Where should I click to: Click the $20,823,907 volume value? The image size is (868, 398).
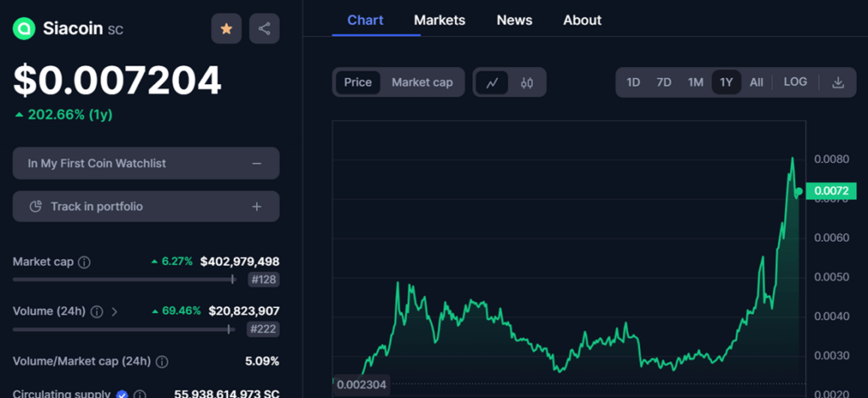pyautogui.click(x=244, y=311)
